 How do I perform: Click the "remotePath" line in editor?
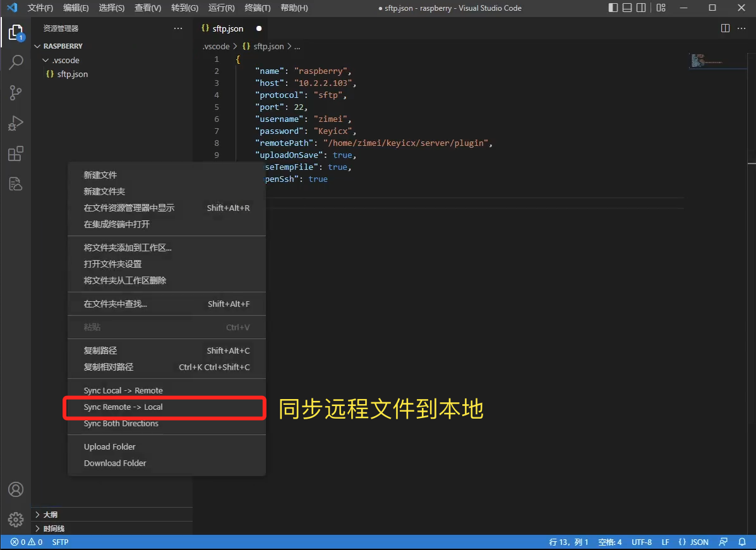tap(374, 143)
